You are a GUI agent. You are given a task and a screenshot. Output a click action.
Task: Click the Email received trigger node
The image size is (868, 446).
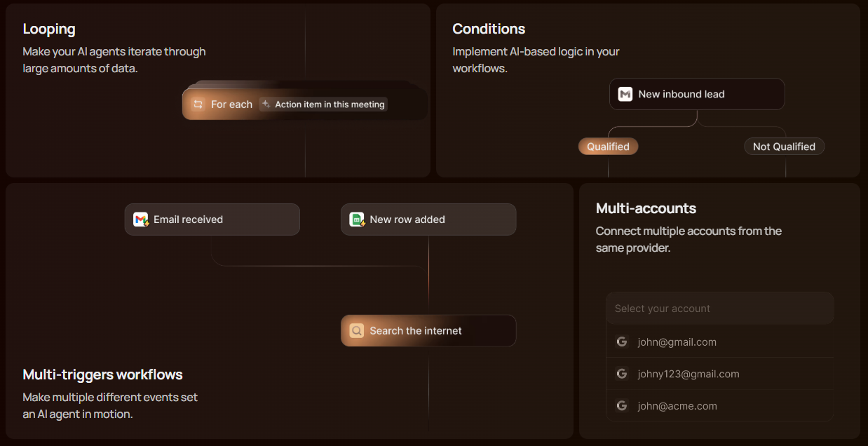click(212, 219)
